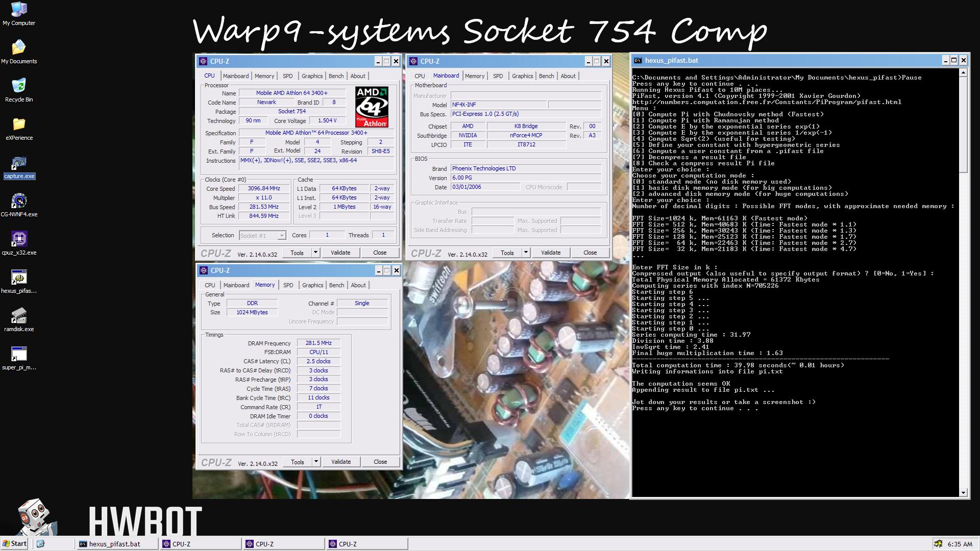
Task: Click the DRAM Frequency value 281.5 MHz
Action: coord(318,343)
